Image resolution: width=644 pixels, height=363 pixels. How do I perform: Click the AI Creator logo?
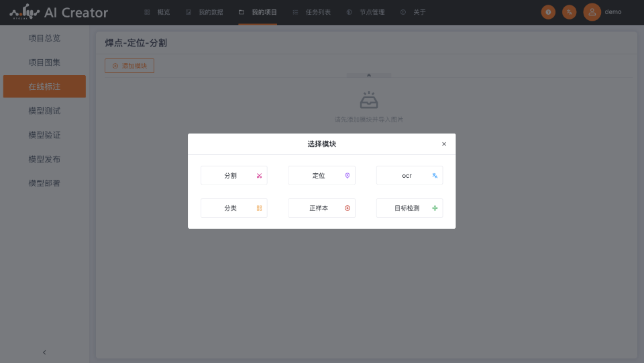point(59,12)
